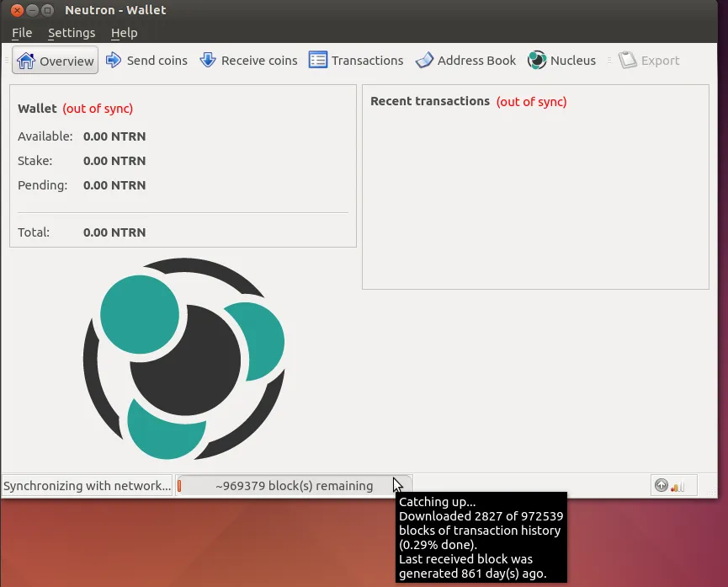Click the 'Catching up...' tooltip
Image resolution: width=728 pixels, height=587 pixels.
[481, 537]
